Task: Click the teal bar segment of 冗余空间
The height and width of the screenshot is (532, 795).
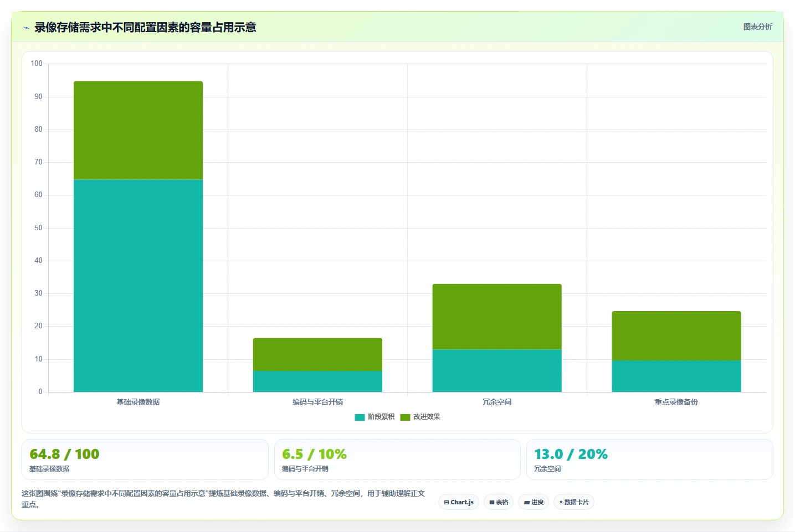Action: pos(497,371)
